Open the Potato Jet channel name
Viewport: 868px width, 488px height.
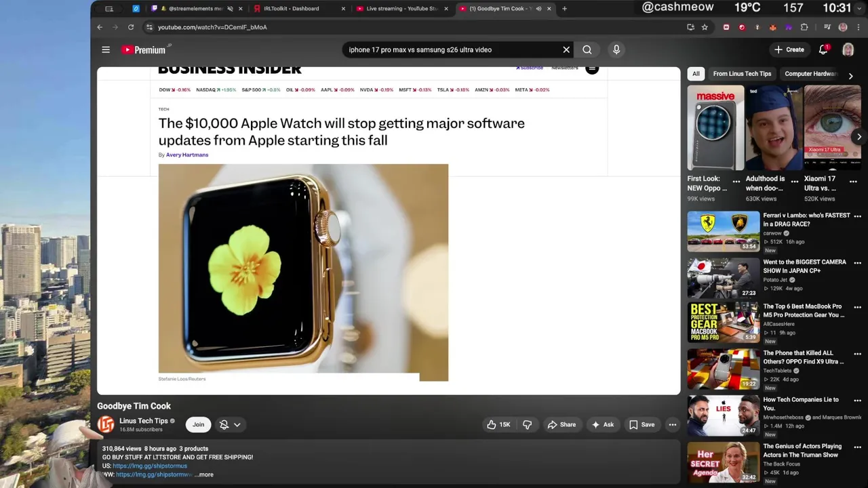(776, 279)
